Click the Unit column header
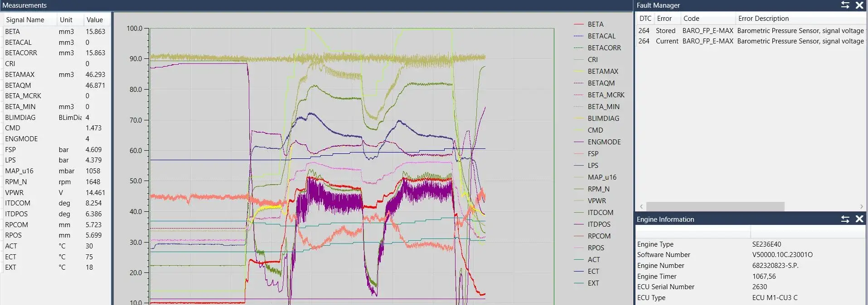Image resolution: width=868 pixels, height=305 pixels. pyautogui.click(x=66, y=20)
